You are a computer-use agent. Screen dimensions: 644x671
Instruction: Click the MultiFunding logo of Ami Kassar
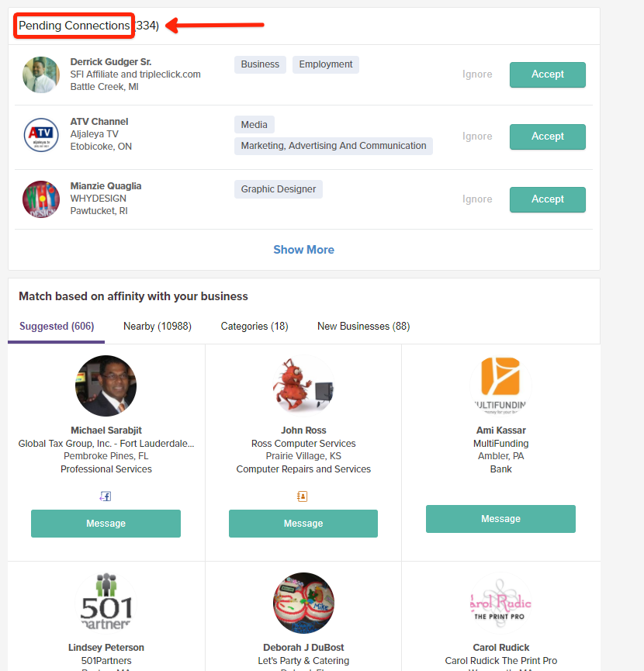click(x=500, y=386)
